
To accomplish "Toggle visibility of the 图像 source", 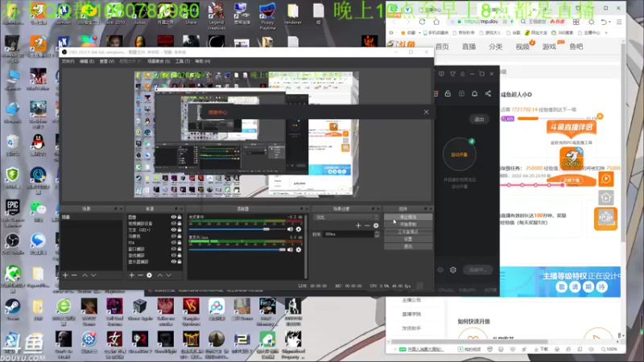I will (x=174, y=216).
